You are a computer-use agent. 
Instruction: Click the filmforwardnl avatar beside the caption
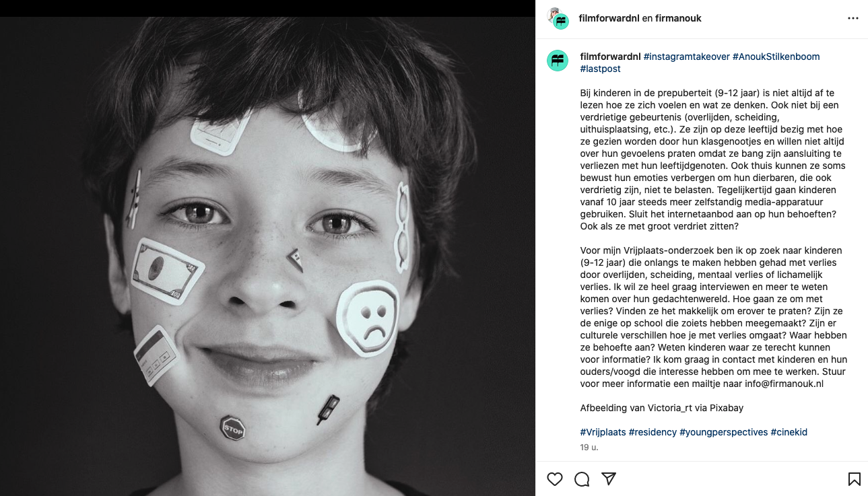tap(558, 61)
